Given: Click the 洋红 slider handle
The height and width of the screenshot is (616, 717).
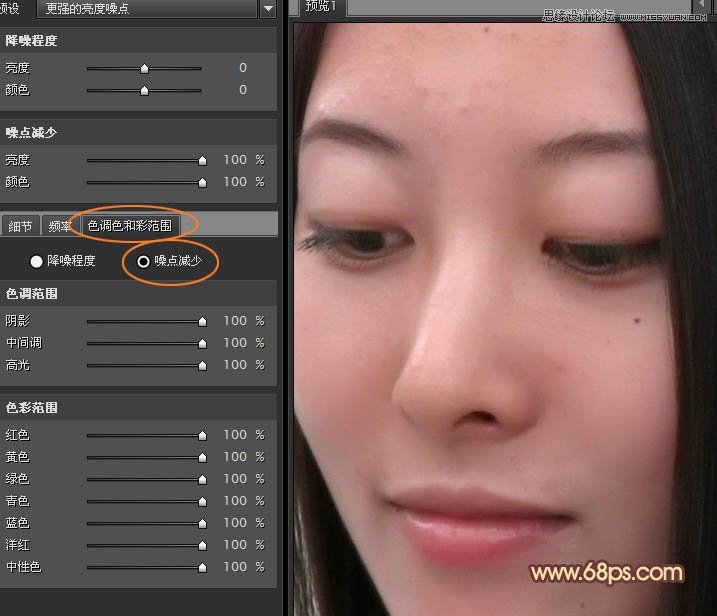Looking at the screenshot, I should point(202,546).
